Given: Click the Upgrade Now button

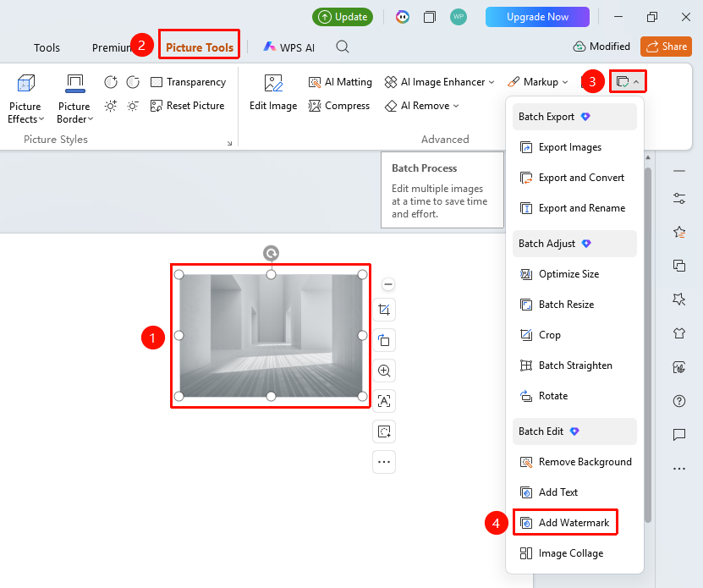Looking at the screenshot, I should (537, 17).
